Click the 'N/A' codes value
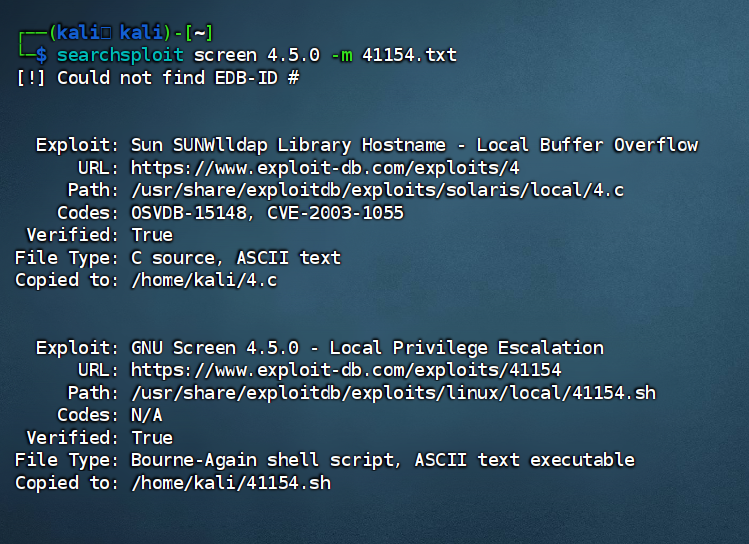Image resolution: width=749 pixels, height=544 pixels. pyautogui.click(x=147, y=415)
